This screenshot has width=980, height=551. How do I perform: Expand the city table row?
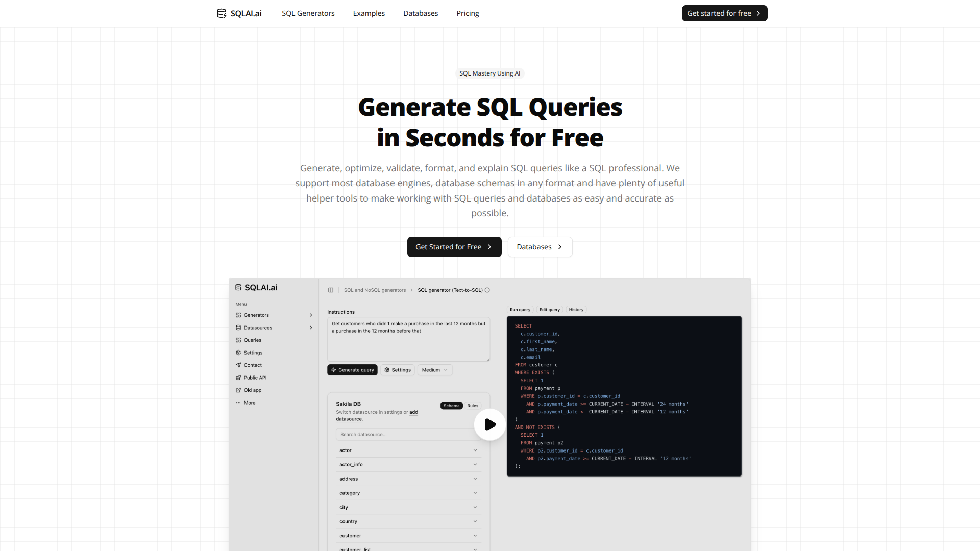[408, 508]
